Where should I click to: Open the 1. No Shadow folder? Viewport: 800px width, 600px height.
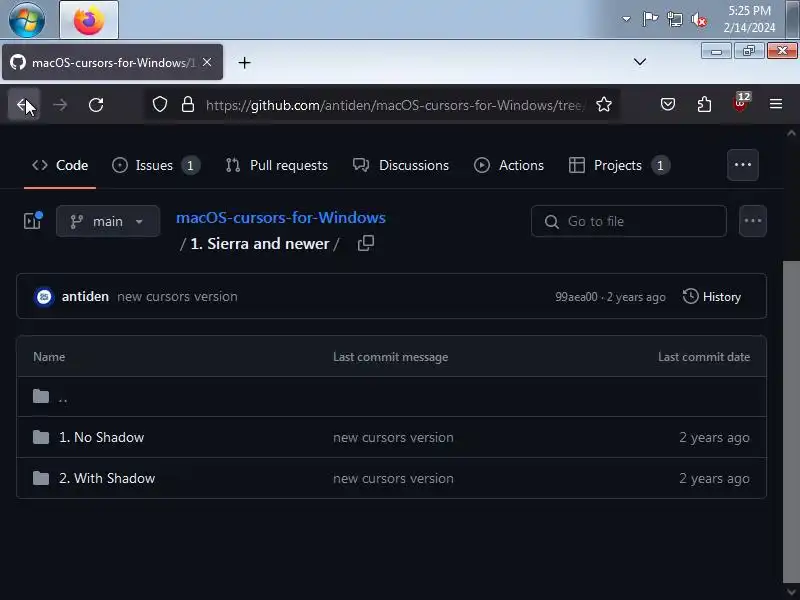click(x=102, y=437)
